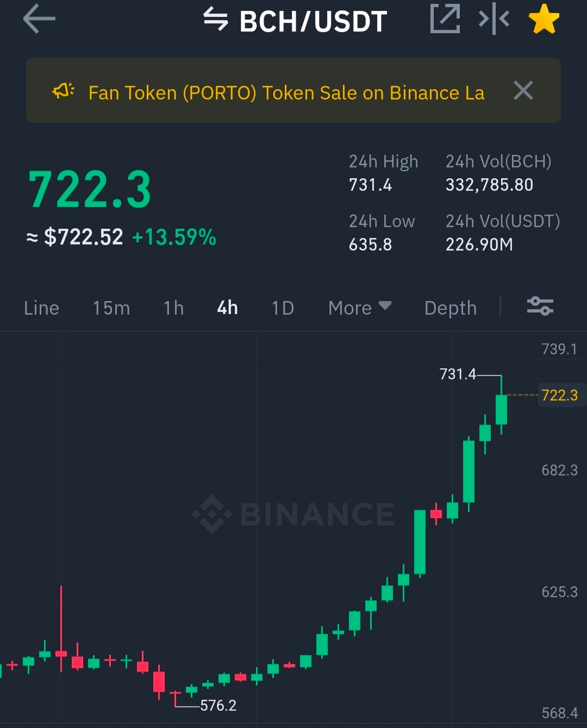Image resolution: width=587 pixels, height=728 pixels.
Task: Select the 1D timeframe
Action: tap(283, 308)
